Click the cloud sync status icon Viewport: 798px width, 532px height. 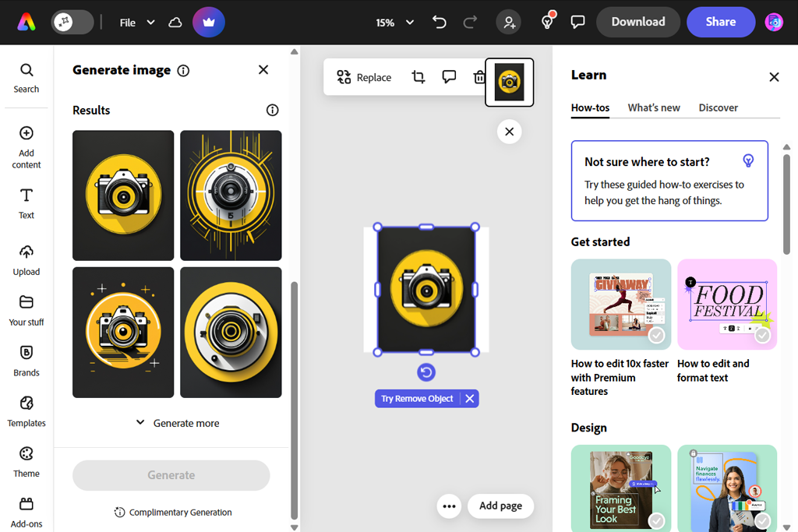click(175, 23)
